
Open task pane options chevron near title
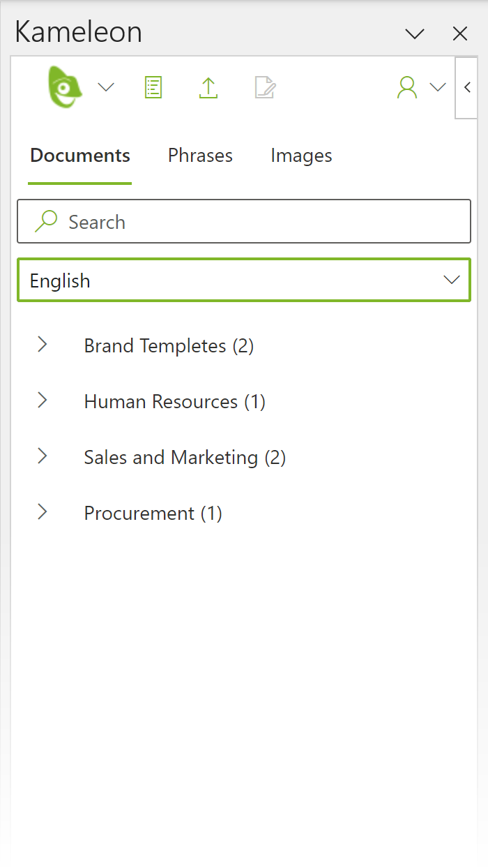tap(415, 33)
